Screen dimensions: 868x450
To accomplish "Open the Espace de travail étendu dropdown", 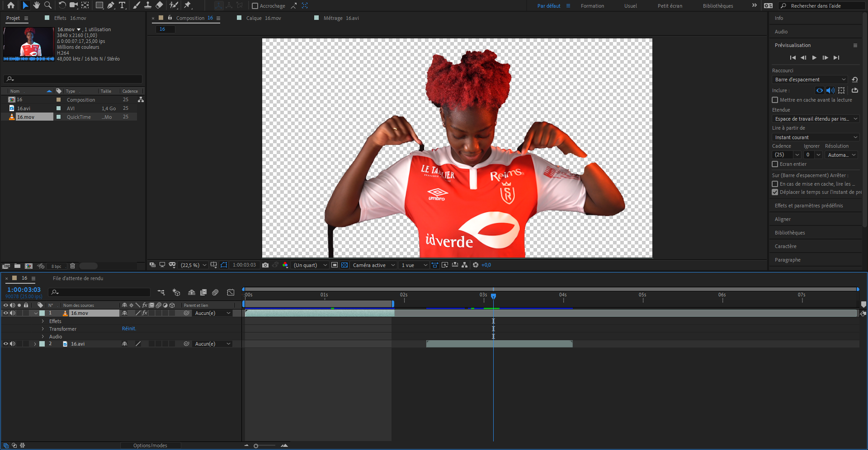I will [x=816, y=119].
